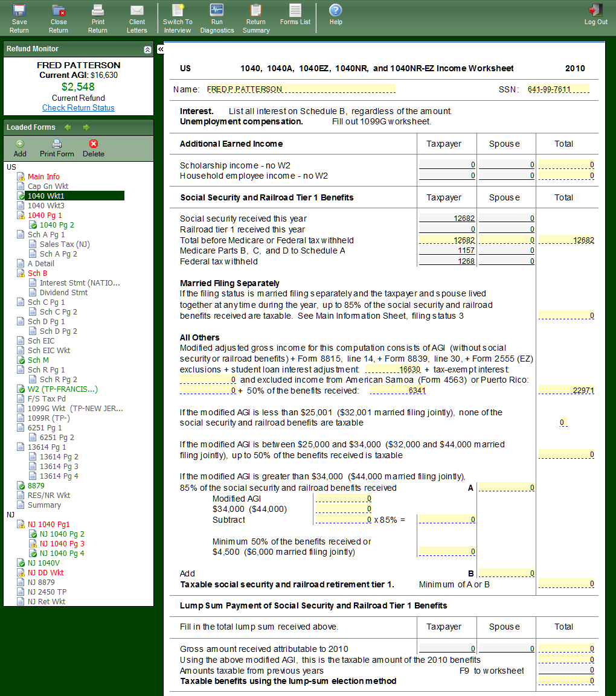This screenshot has height=696, width=616.
Task: Go to the next loaded form arrow
Action: click(x=86, y=127)
